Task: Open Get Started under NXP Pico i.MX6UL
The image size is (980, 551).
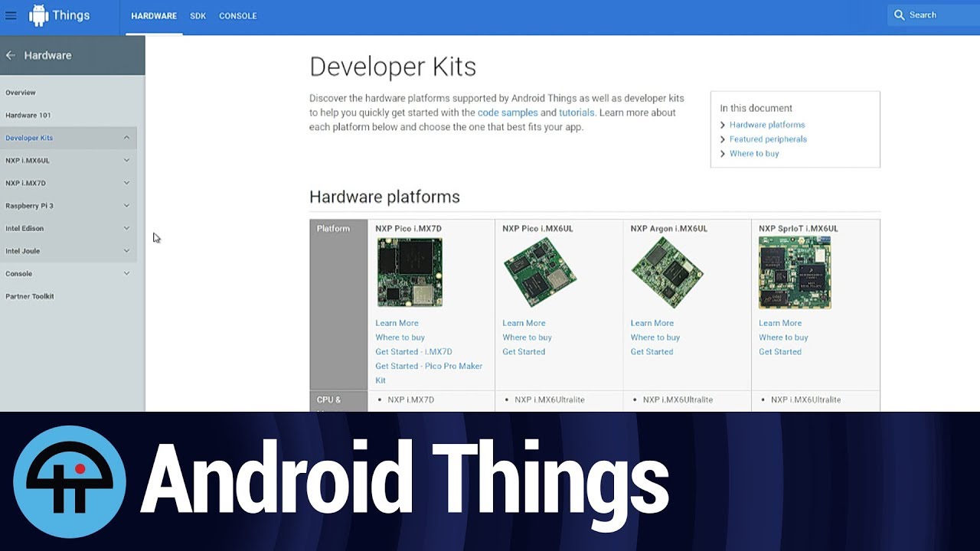Action: point(524,352)
